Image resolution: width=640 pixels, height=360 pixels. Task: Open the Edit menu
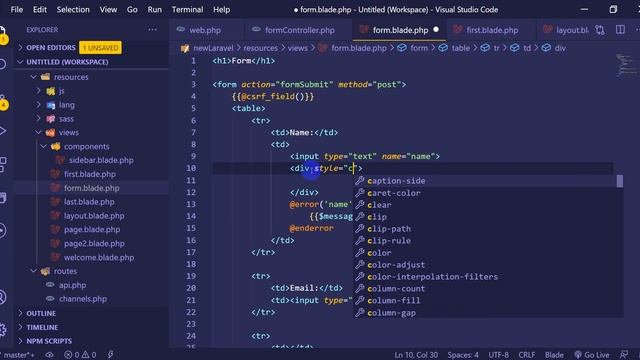(40, 9)
